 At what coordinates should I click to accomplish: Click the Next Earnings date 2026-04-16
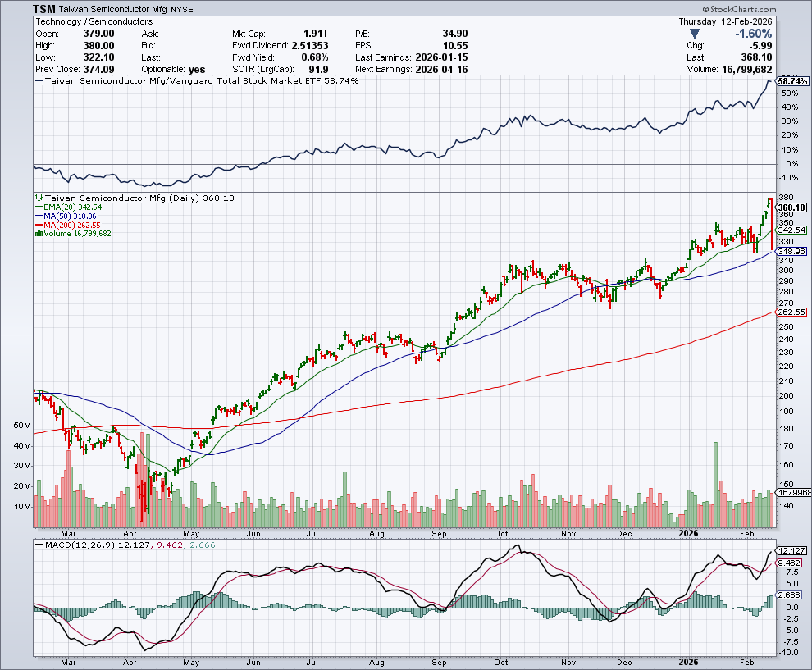click(442, 70)
